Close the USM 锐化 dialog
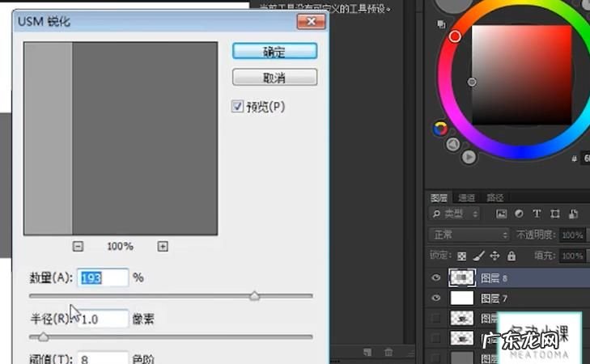Screen dimensions: 590x364 coord(311,21)
